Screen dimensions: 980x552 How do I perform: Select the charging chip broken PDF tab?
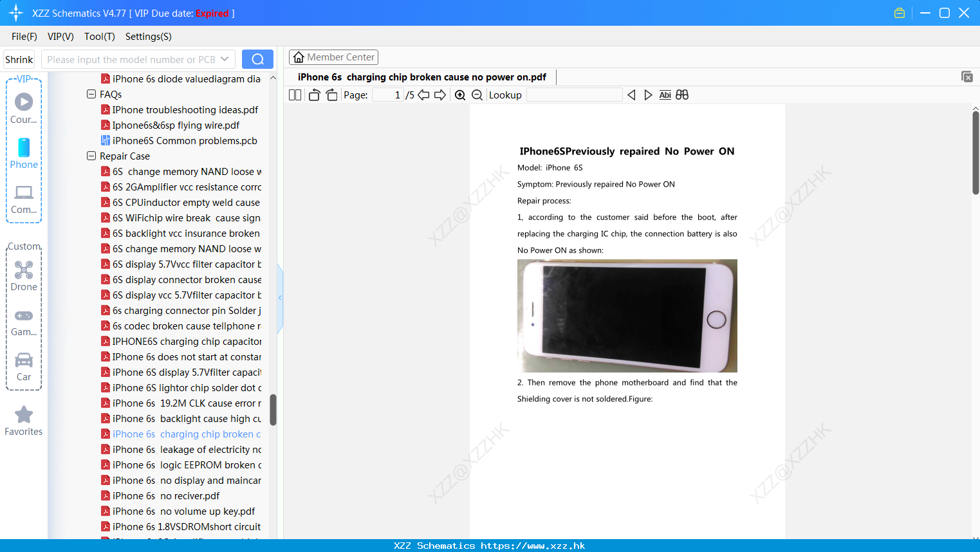click(x=422, y=77)
